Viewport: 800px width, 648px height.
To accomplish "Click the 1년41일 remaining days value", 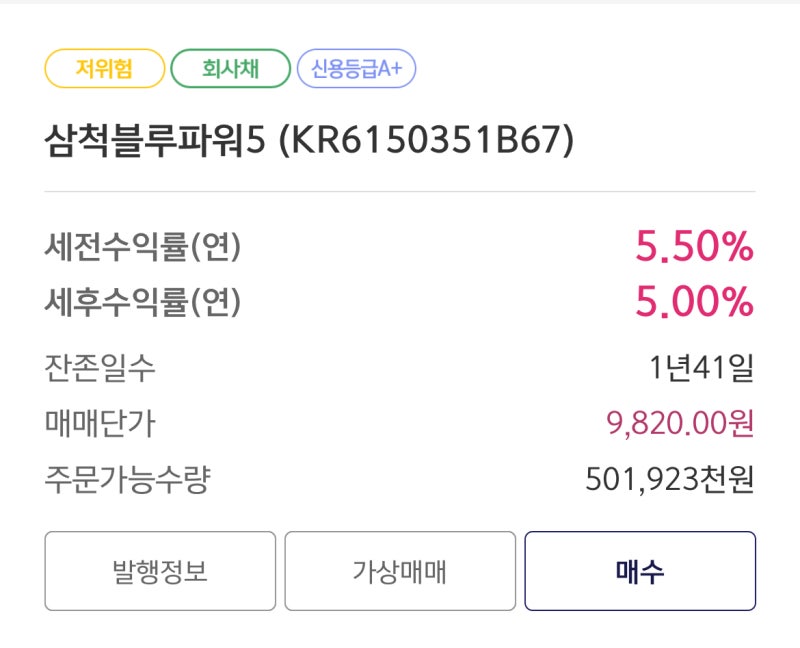I will click(x=702, y=367).
